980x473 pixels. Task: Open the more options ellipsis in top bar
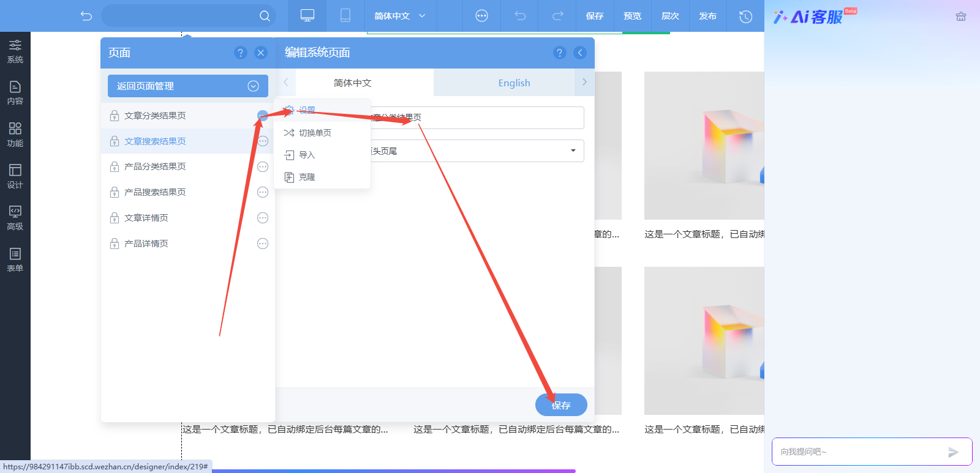[482, 16]
